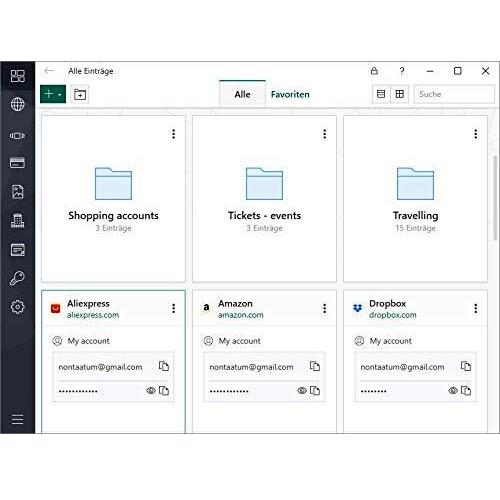Open the images section in sidebar
The width and height of the screenshot is (500, 500).
[17, 192]
